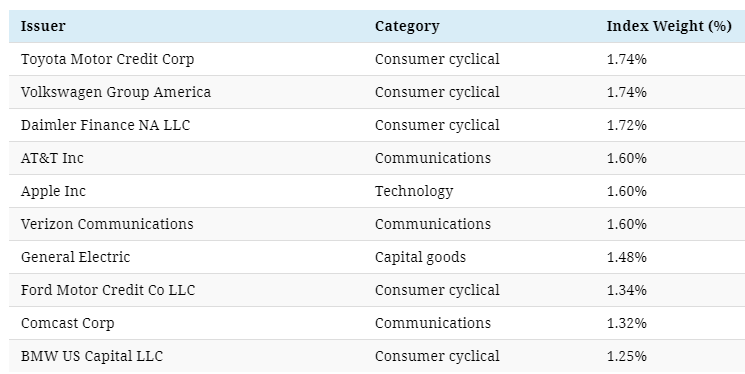Click the General Electric issuer name
Image resolution: width=745 pixels, height=374 pixels.
pyautogui.click(x=76, y=257)
